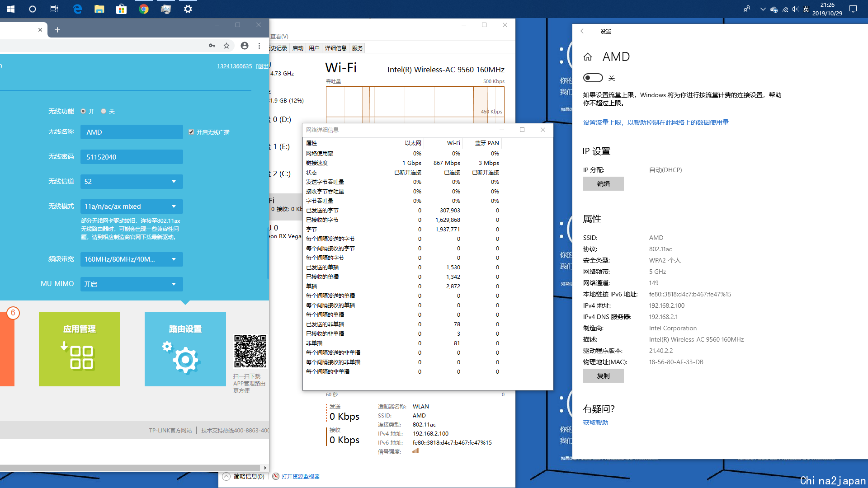Open Cortana search circle icon
Screen dimensions: 868x488
[x=33, y=9]
